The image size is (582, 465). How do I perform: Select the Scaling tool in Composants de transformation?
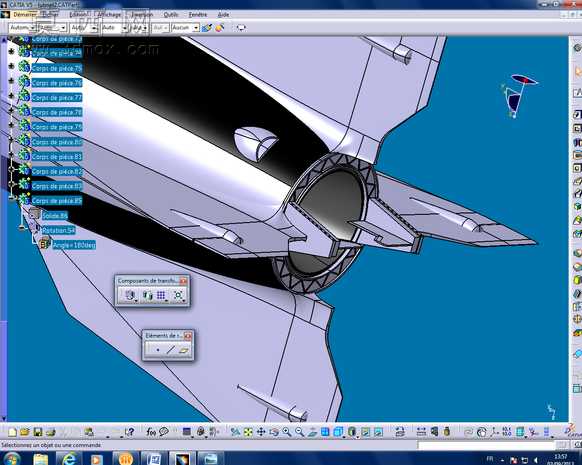(178, 295)
